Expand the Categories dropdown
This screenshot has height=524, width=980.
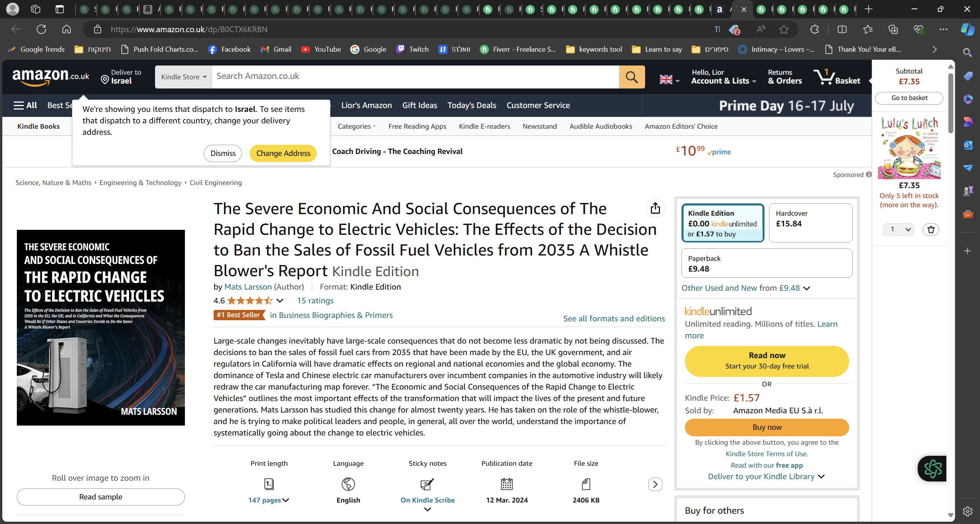pyautogui.click(x=357, y=126)
